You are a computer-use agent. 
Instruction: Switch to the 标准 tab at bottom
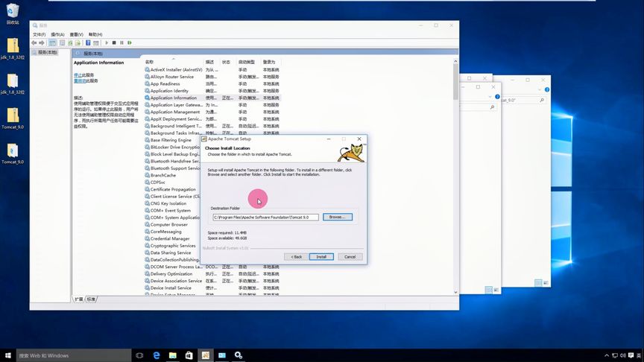click(x=91, y=299)
